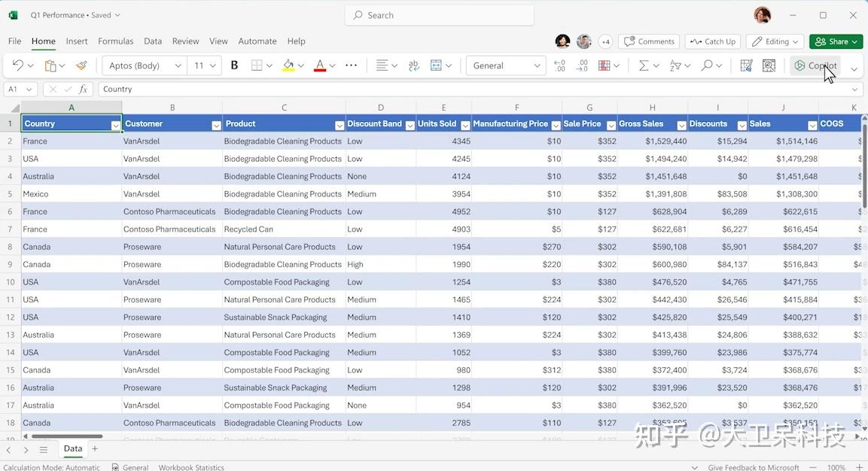
Task: Switch to the Formulas tab
Action: point(116,41)
